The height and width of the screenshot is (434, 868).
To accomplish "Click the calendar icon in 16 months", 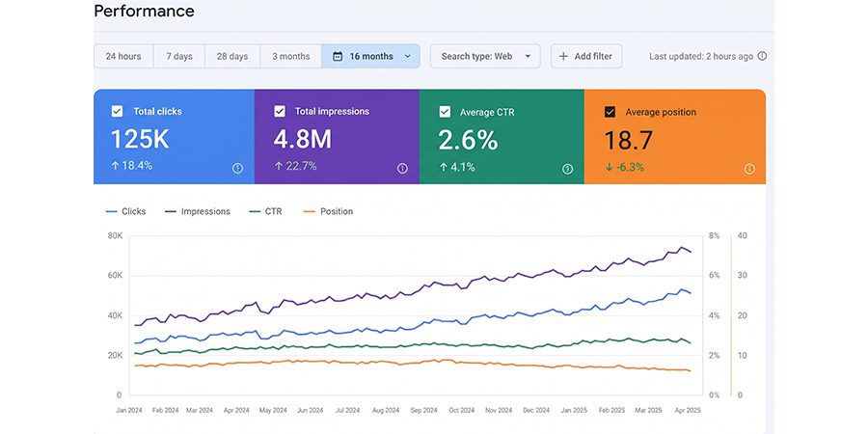I will pos(338,56).
